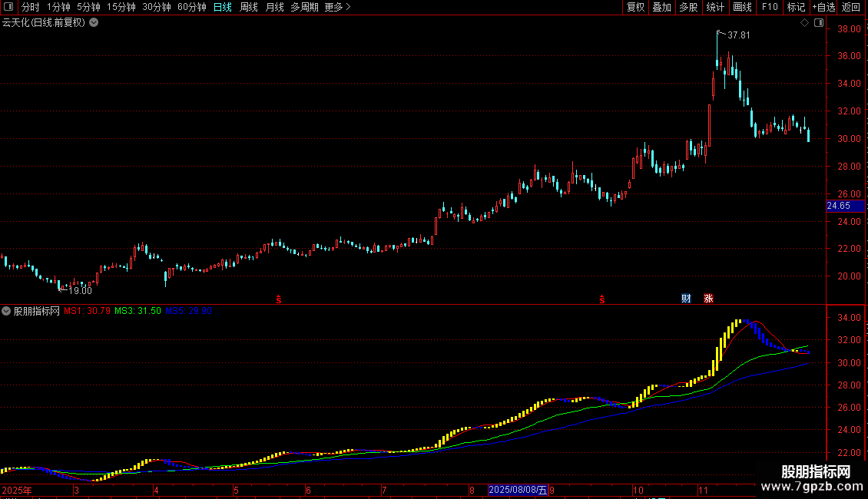Open the F10 company info page
Screen dimensions: 868x499
[x=770, y=7]
